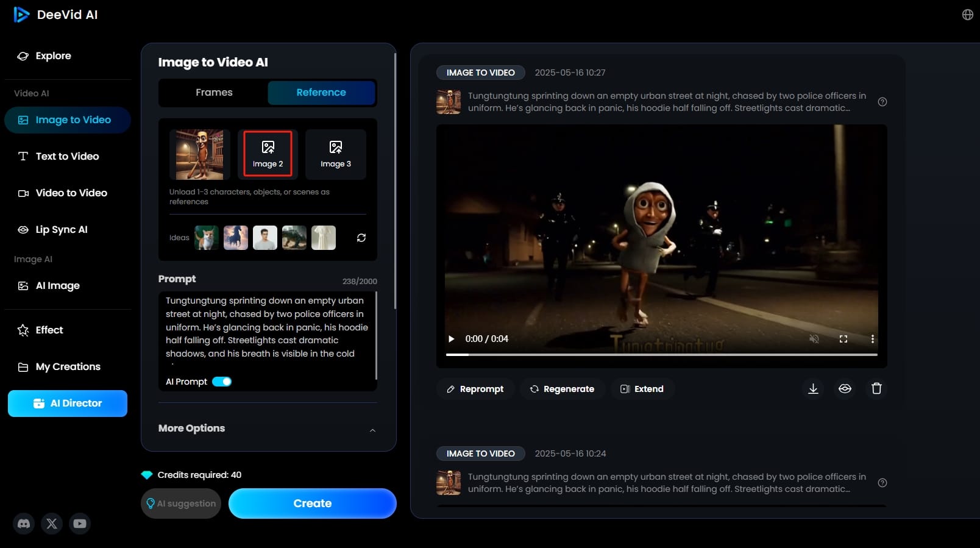Screen dimensions: 980x548
Task: Click the 238/2000 character counter
Action: click(x=360, y=281)
